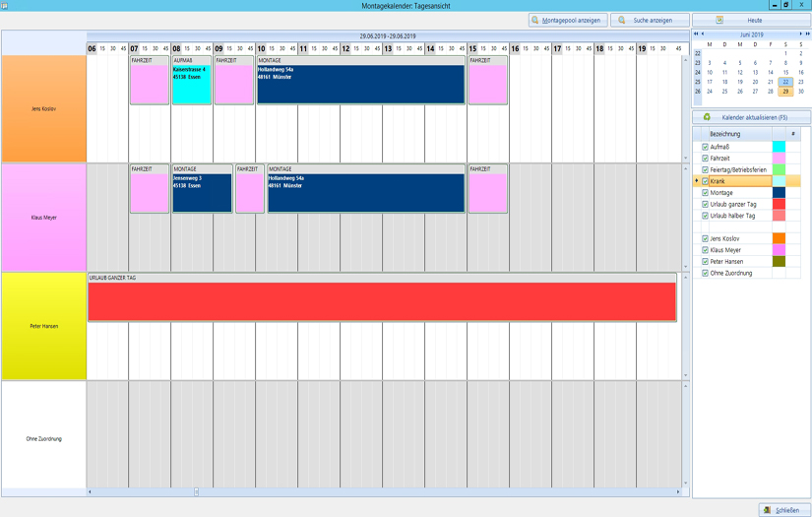Go to next month in mini calendar
The image size is (812, 517).
coord(801,34)
